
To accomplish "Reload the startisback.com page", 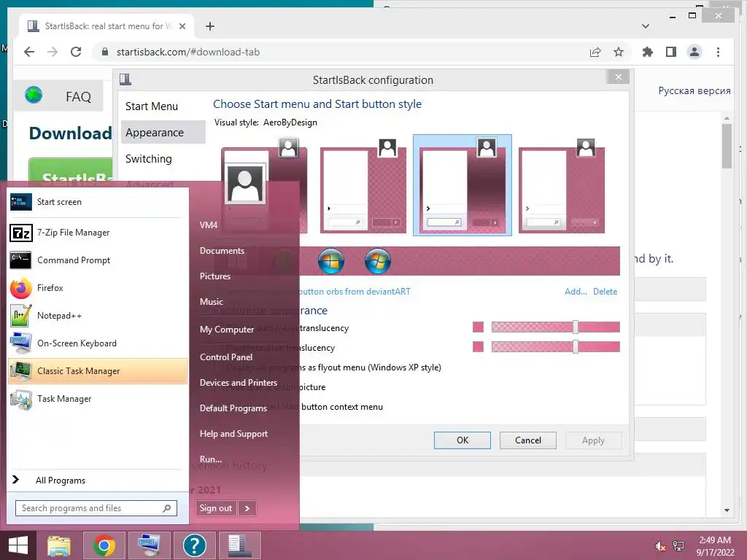I will point(76,52).
